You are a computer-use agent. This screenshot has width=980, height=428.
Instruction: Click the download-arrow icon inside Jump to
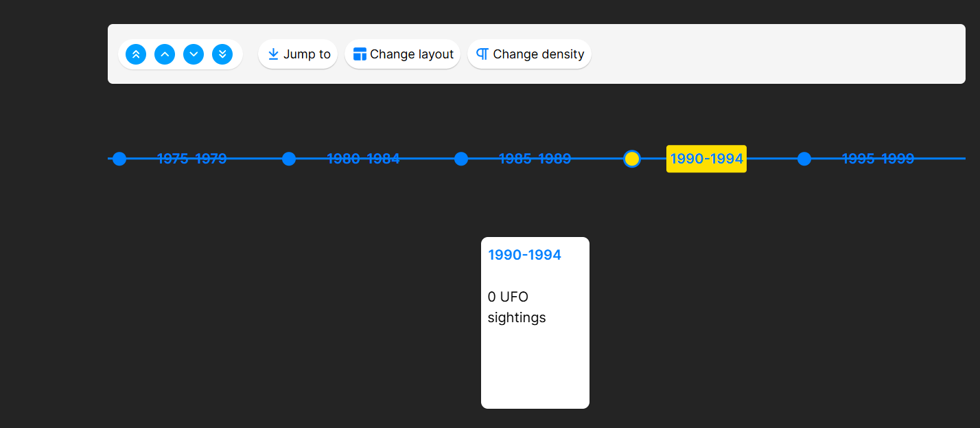pos(273,54)
